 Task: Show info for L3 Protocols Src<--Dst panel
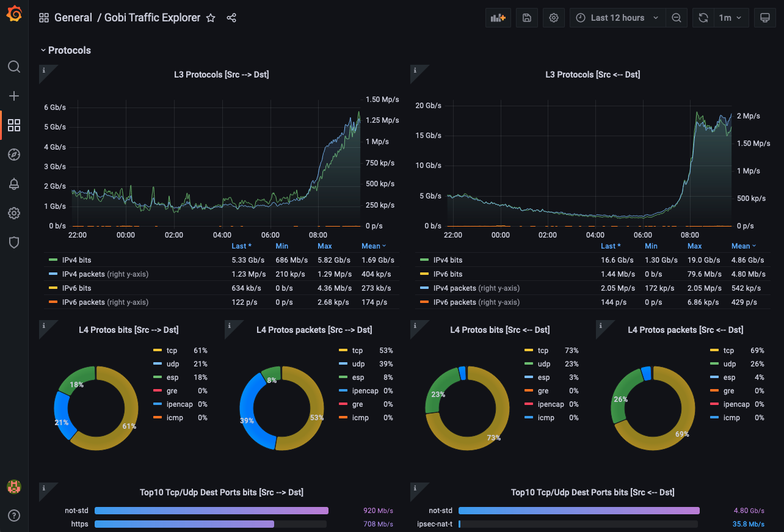(415, 70)
